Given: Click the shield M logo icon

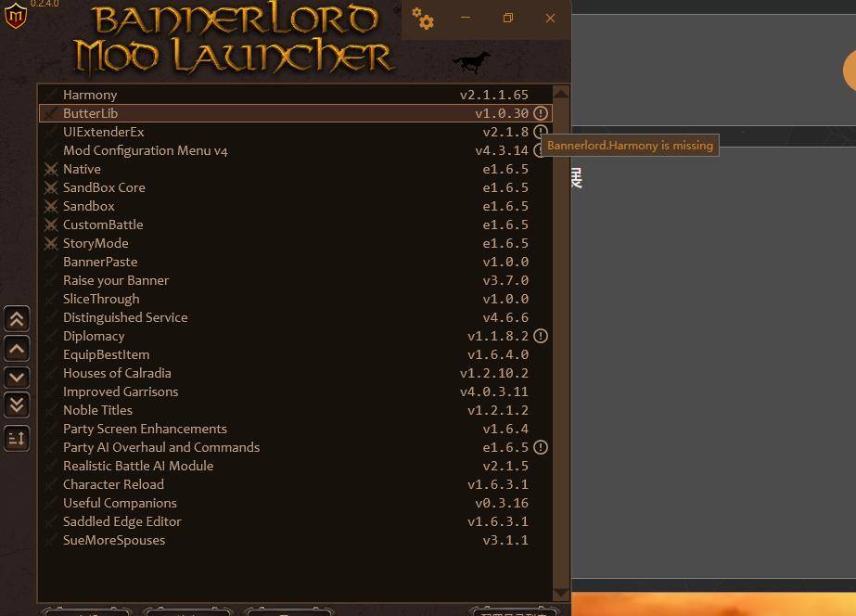Looking at the screenshot, I should pos(15,15).
